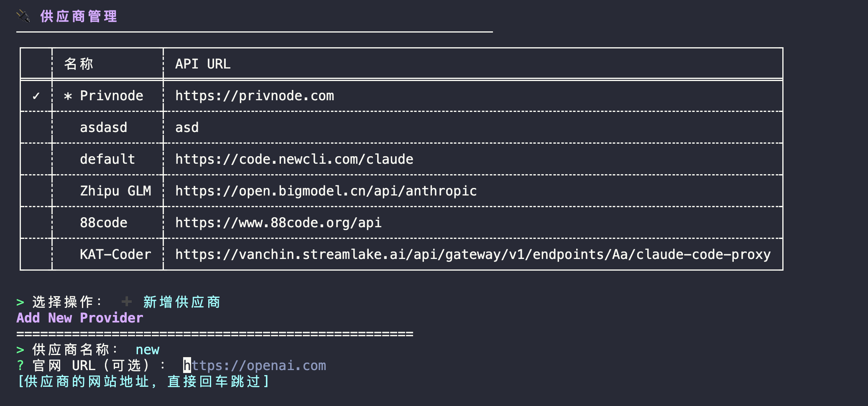Select the 88code provider name

(x=103, y=223)
